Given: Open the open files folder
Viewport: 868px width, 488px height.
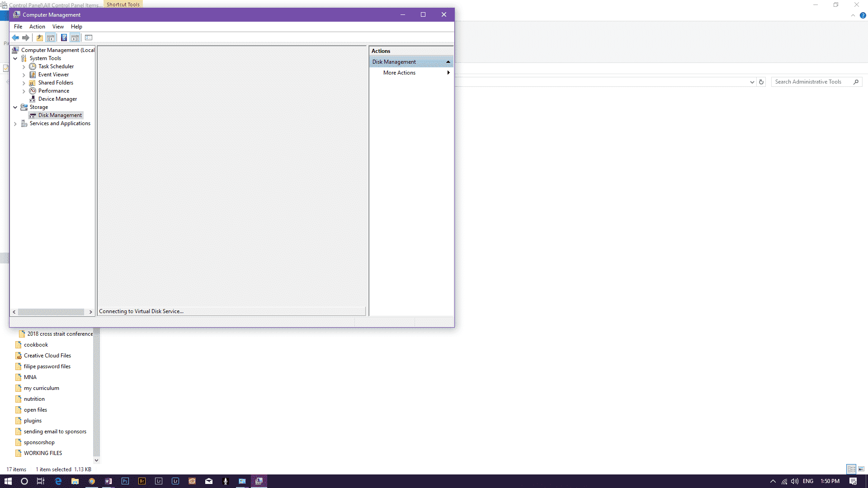Looking at the screenshot, I should tap(35, 410).
